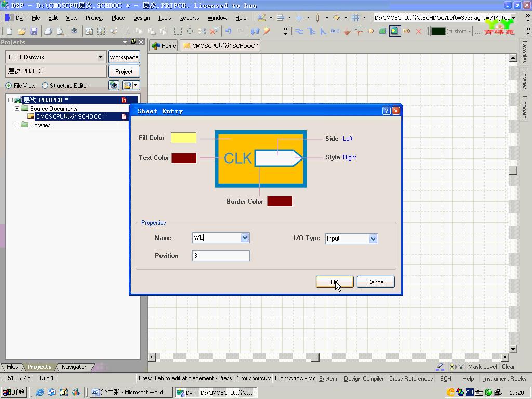
Task: Open the Design menu
Action: 141,18
